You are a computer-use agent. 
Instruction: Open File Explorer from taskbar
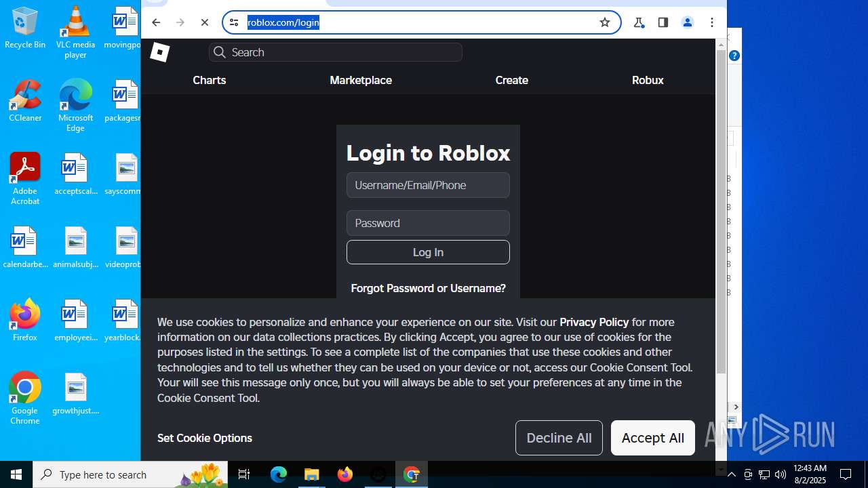(312, 474)
